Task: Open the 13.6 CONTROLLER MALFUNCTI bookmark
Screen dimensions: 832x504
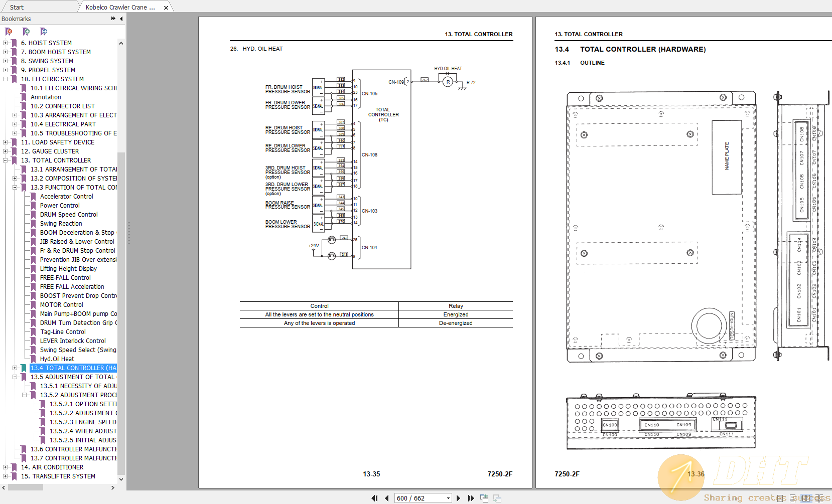Action: click(74, 449)
